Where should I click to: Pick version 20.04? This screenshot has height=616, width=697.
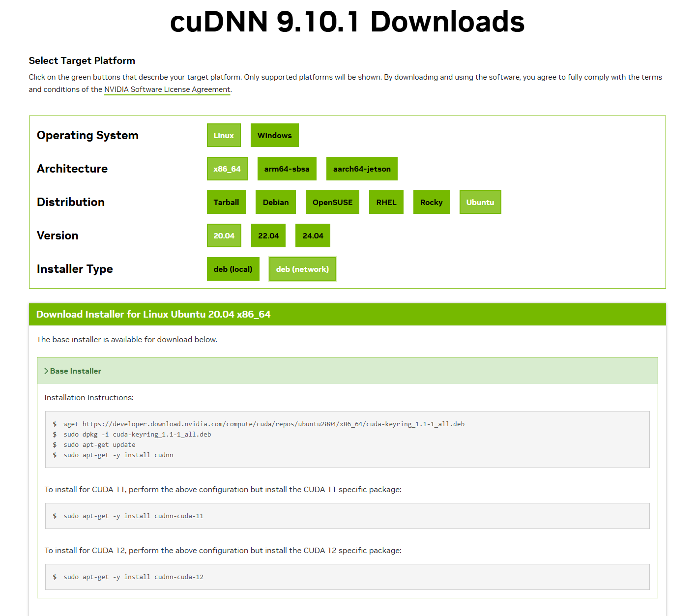pyautogui.click(x=224, y=235)
